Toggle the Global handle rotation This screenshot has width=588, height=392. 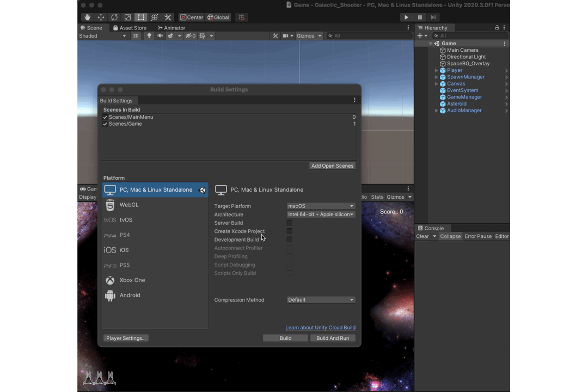(x=218, y=17)
